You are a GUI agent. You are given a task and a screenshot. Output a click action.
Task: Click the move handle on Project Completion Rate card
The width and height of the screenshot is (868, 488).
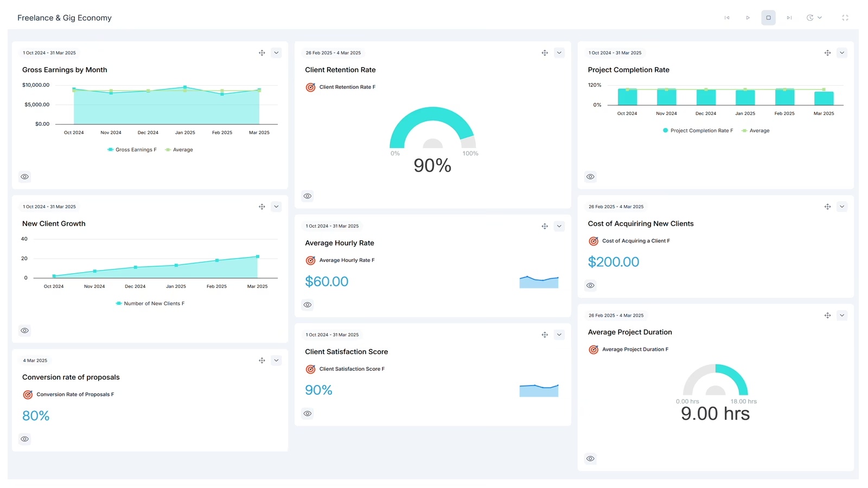coord(827,53)
